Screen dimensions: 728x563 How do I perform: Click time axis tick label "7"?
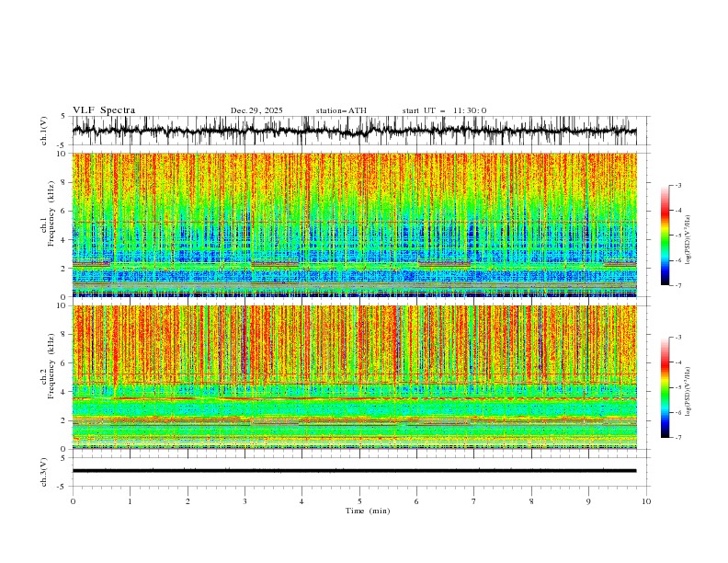pos(474,501)
